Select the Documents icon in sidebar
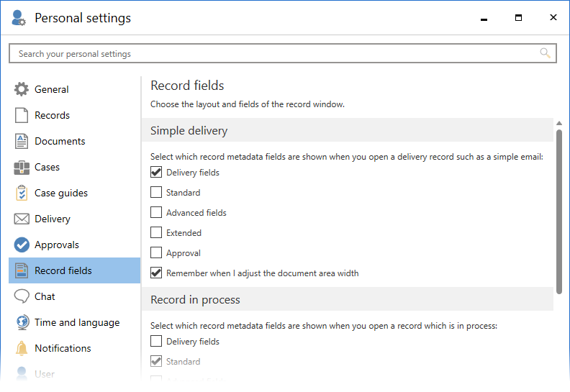This screenshot has height=392, width=570. (x=22, y=141)
